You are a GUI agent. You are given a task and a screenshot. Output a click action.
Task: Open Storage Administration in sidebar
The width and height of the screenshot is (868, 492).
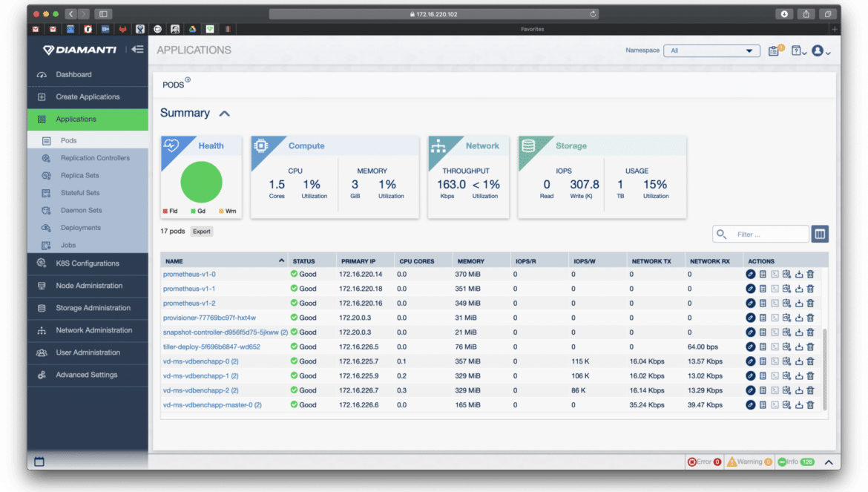point(88,308)
